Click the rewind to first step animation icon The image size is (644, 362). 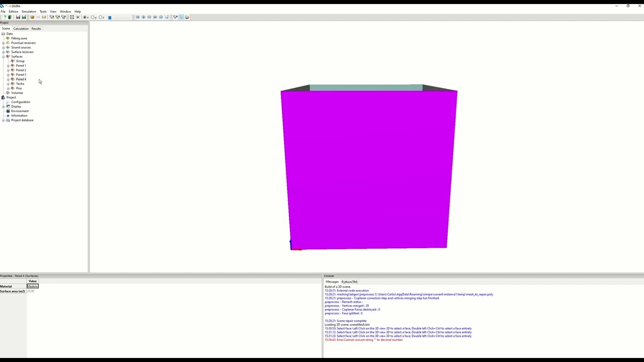(x=138, y=17)
